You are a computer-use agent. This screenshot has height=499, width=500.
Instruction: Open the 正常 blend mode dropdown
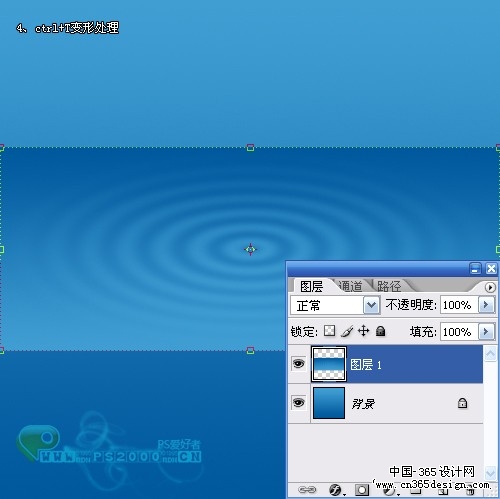point(371,305)
